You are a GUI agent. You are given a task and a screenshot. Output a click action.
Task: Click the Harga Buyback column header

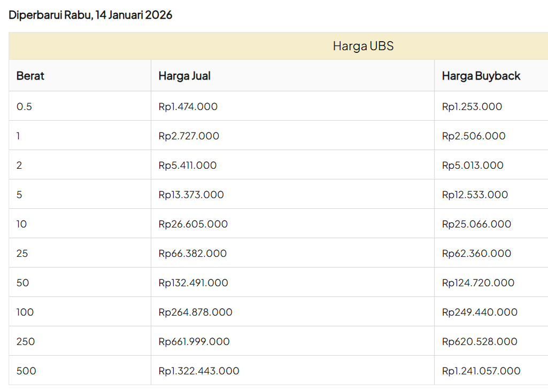tap(481, 76)
